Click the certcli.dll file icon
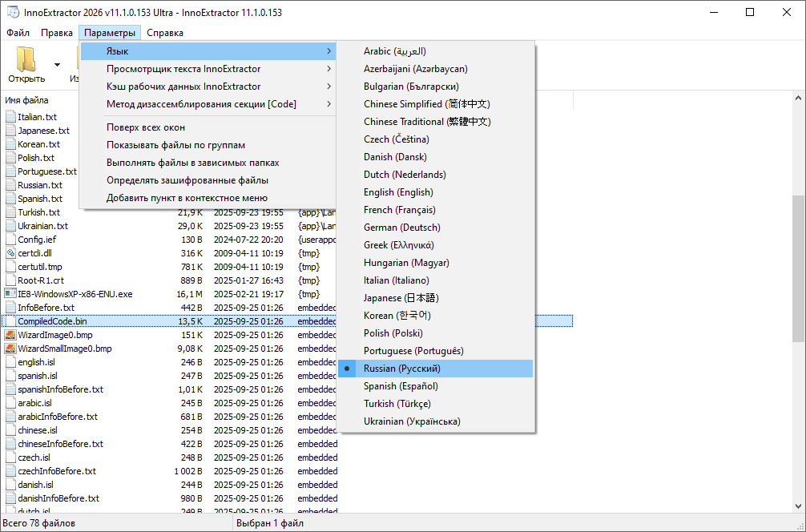 [x=10, y=253]
